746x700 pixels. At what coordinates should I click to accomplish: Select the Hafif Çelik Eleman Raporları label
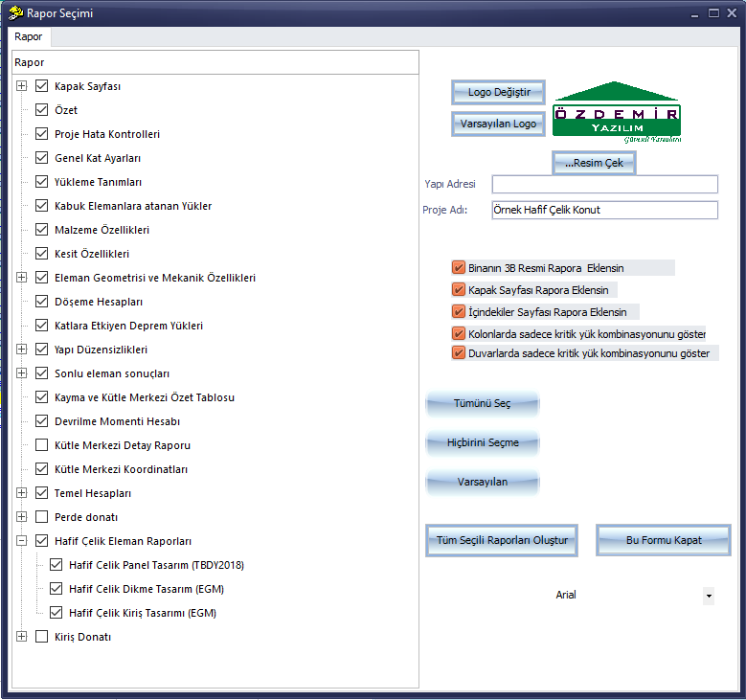123,541
